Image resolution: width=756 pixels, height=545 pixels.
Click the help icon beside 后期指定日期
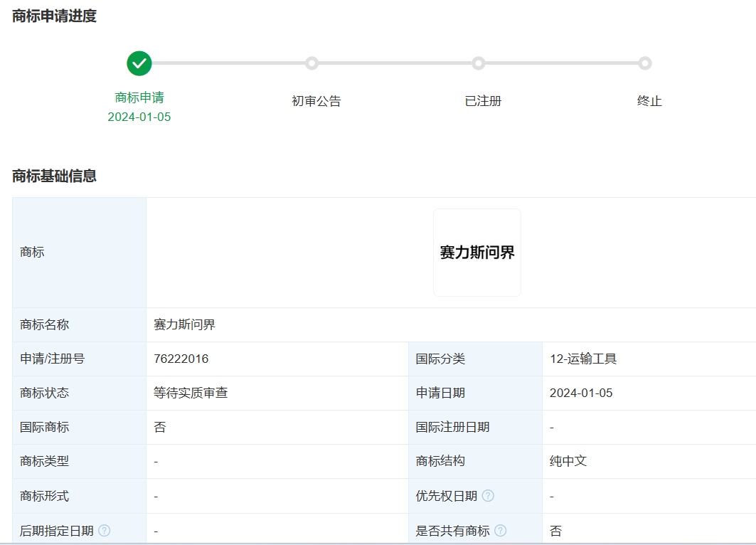[104, 531]
